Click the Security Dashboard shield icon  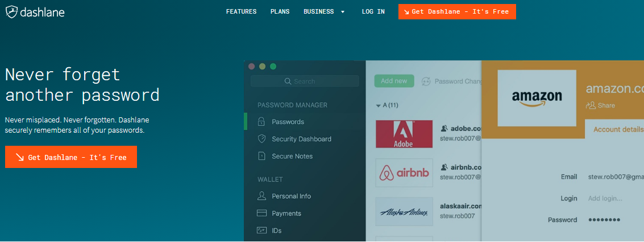click(261, 139)
